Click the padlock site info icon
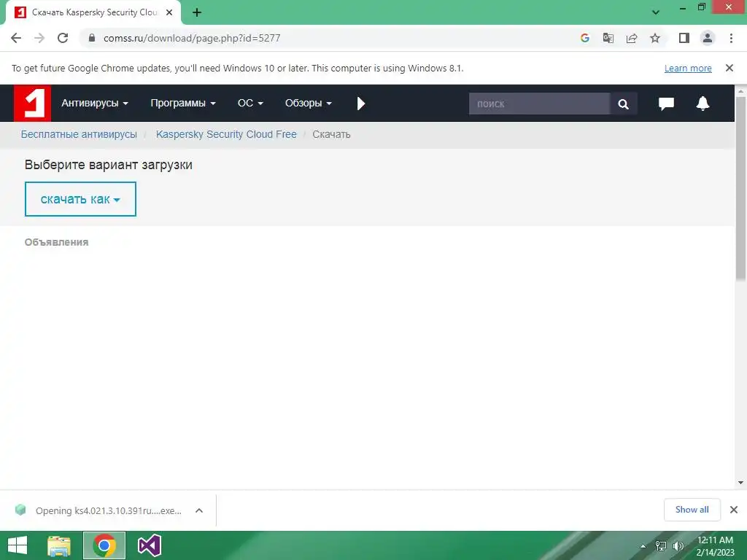Screen dimensions: 747x560 92,38
